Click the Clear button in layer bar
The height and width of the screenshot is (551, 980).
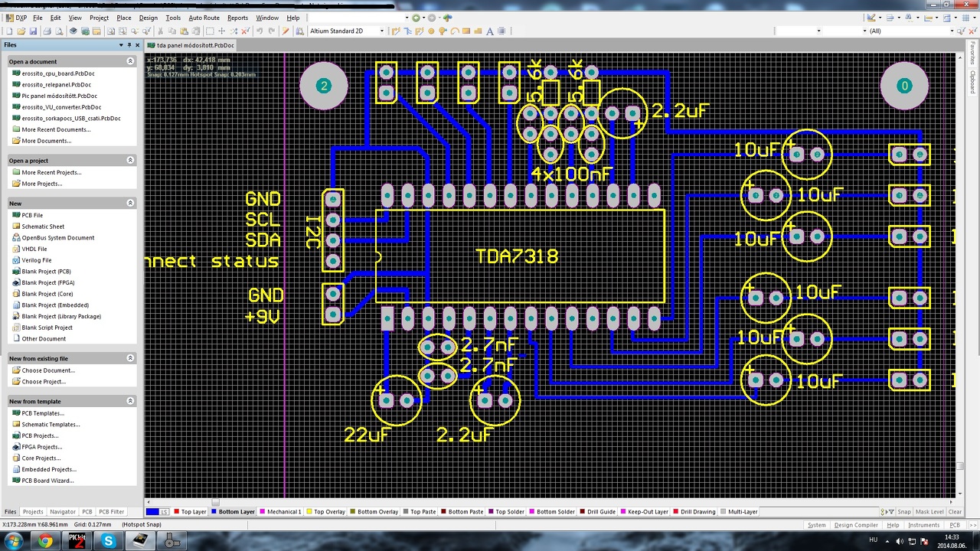955,512
